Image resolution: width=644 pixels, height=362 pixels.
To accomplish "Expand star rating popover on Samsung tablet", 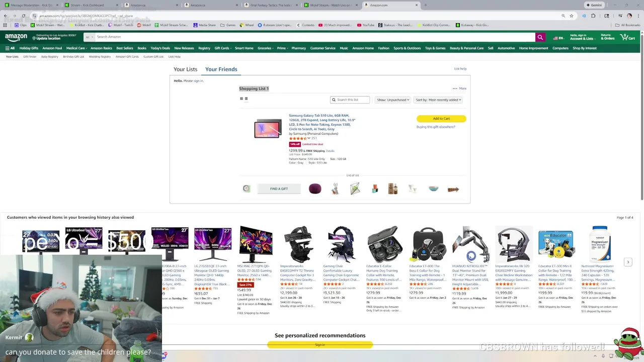I will (308, 138).
